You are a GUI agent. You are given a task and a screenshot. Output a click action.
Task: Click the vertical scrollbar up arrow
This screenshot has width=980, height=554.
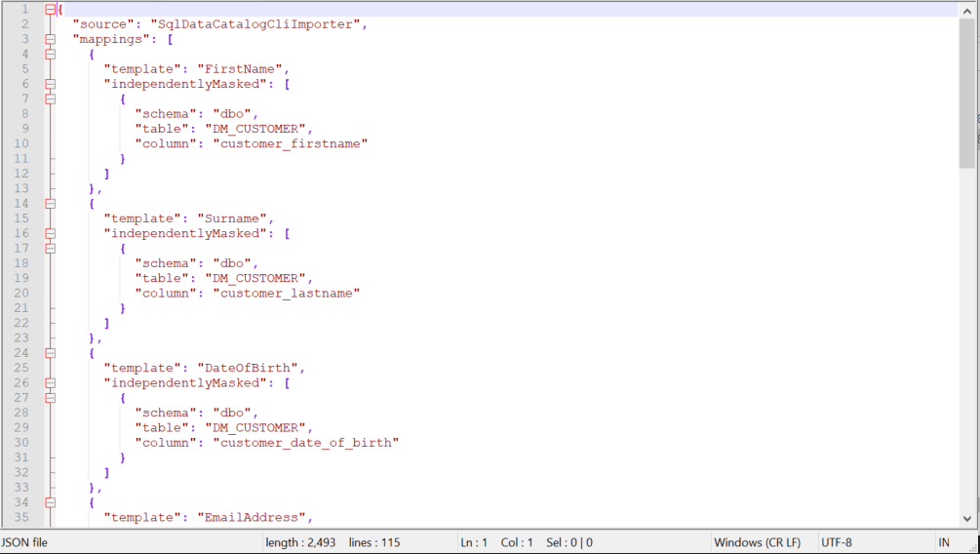pos(967,10)
